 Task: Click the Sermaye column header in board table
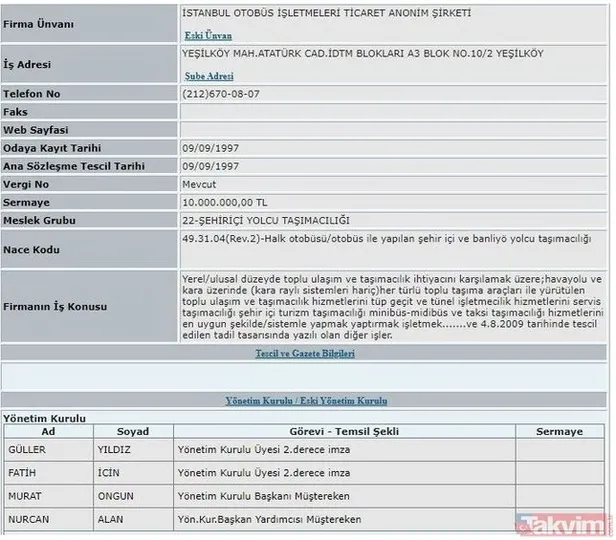point(559,431)
